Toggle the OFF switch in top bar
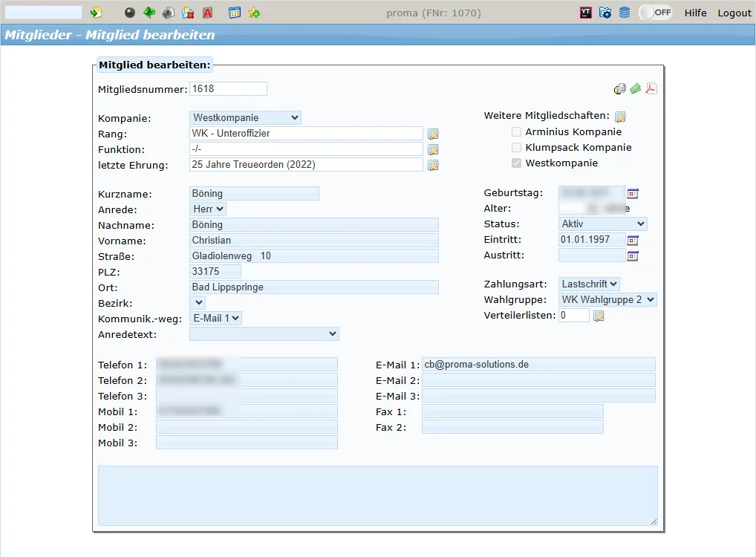 click(655, 13)
